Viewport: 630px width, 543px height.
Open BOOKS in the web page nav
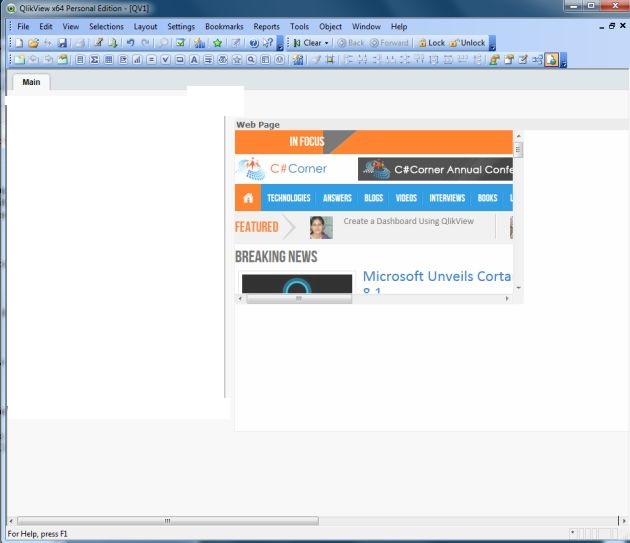click(x=487, y=198)
